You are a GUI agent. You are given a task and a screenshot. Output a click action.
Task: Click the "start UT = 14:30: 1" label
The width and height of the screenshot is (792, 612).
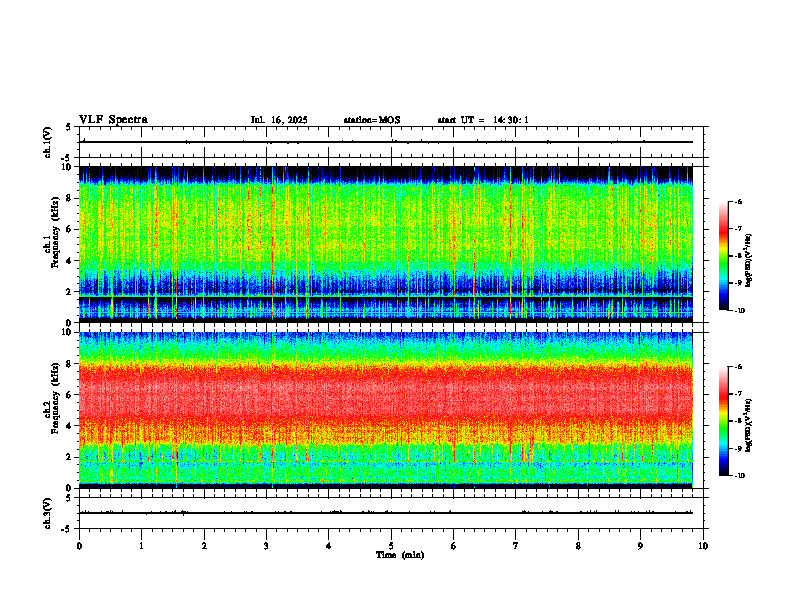483,120
